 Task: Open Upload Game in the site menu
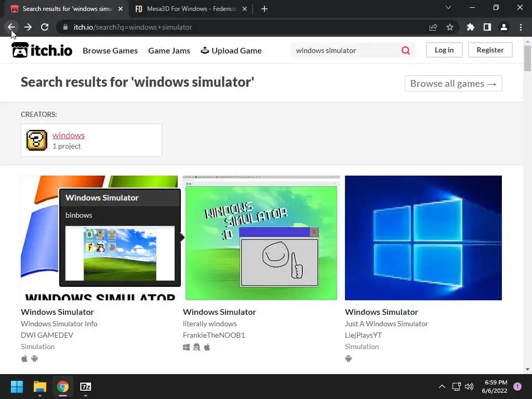tap(231, 50)
